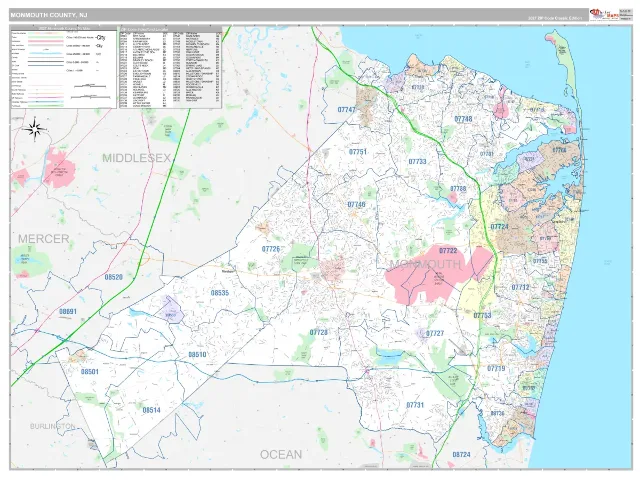Click the OCEAN county label
Viewport: 640px width, 480px height.
click(281, 454)
